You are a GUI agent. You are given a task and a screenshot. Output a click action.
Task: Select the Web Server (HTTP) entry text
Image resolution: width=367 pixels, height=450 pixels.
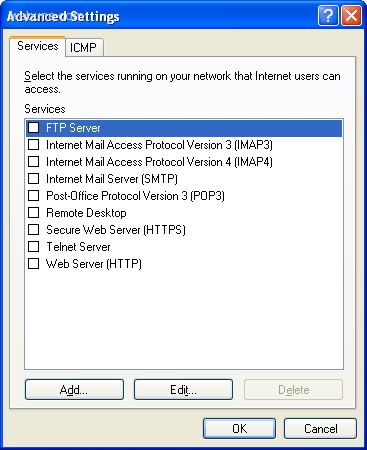coord(94,264)
